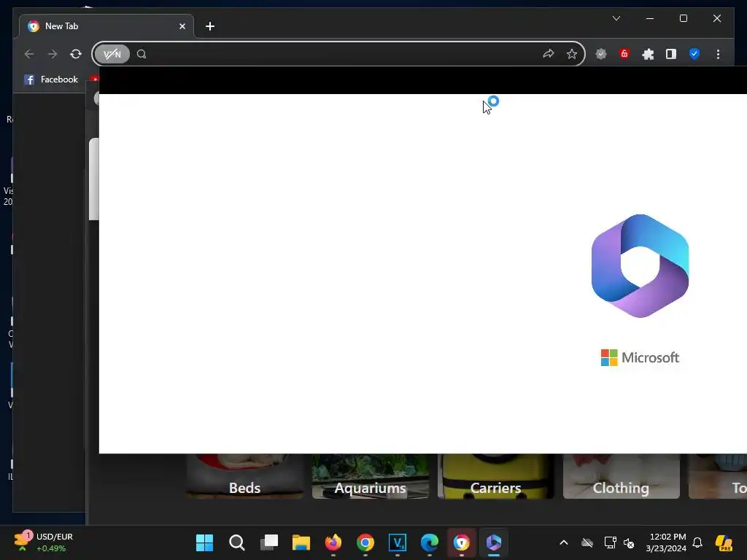The width and height of the screenshot is (747, 560).
Task: Toggle the VPN badge in address bar
Action: click(112, 54)
